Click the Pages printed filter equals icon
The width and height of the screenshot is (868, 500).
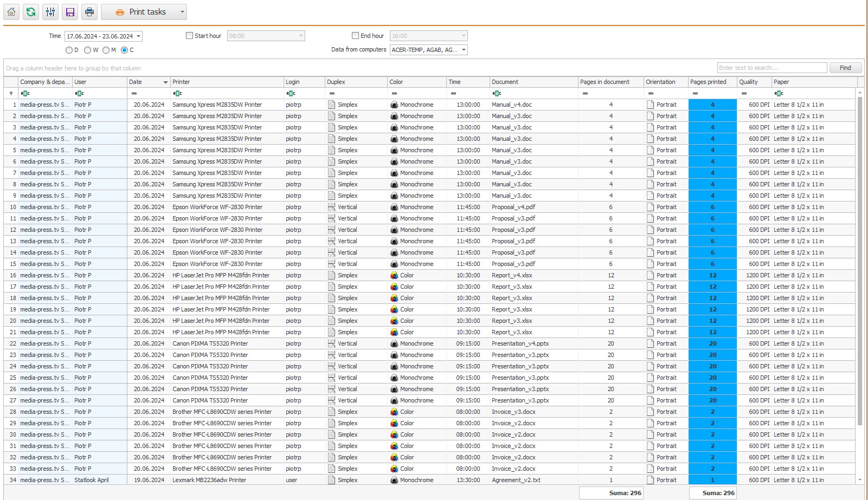click(695, 93)
